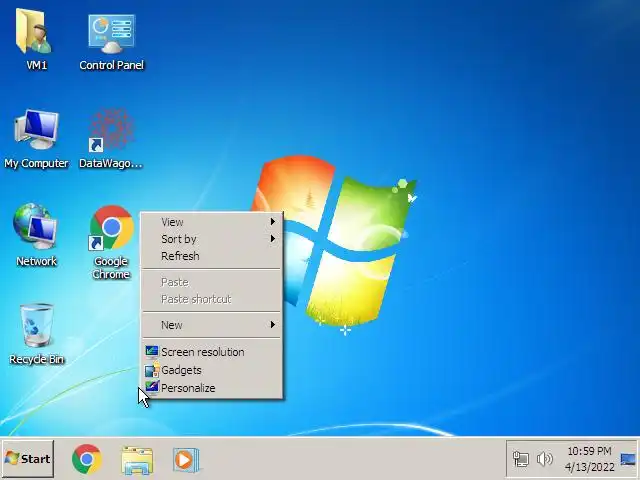Launch Chrome from the taskbar
This screenshot has width=640, height=480.
coord(87,459)
